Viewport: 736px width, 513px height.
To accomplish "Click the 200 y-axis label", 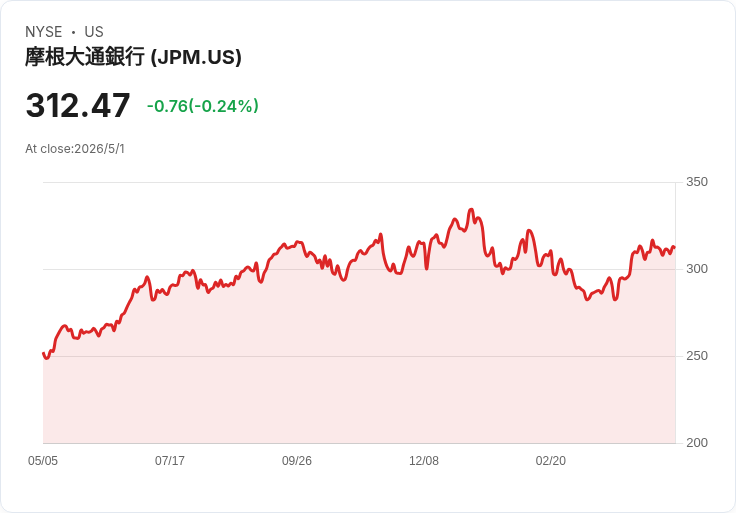I will pos(697,443).
